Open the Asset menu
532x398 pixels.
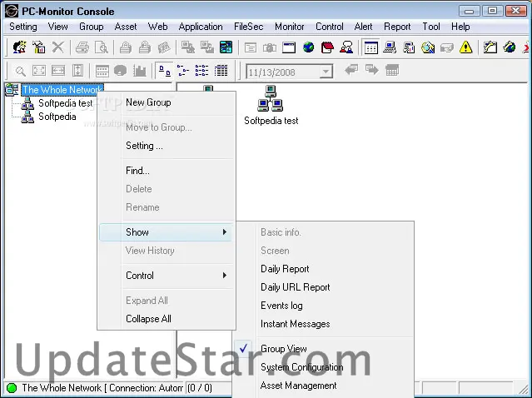point(126,27)
